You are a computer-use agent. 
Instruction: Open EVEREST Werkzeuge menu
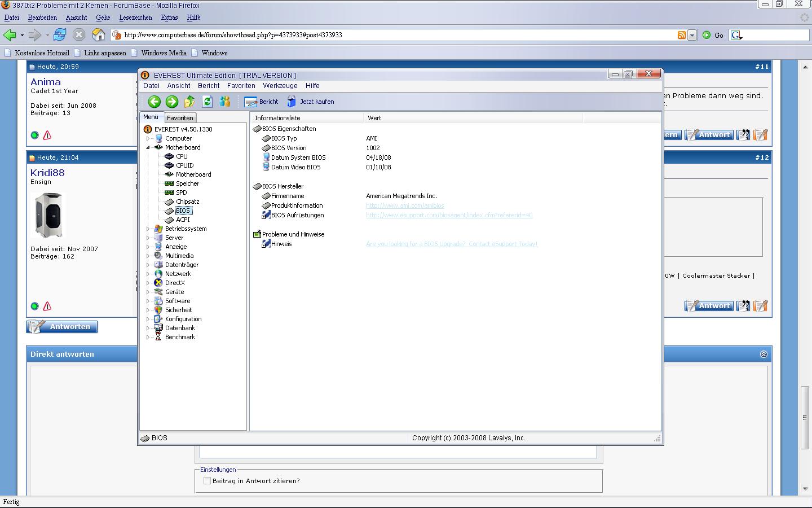click(280, 86)
